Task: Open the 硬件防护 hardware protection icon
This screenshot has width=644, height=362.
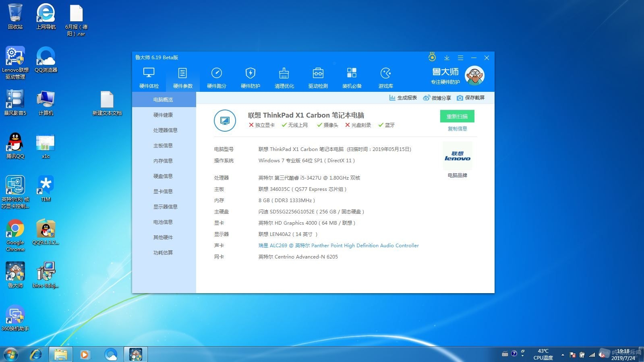Action: (x=251, y=78)
